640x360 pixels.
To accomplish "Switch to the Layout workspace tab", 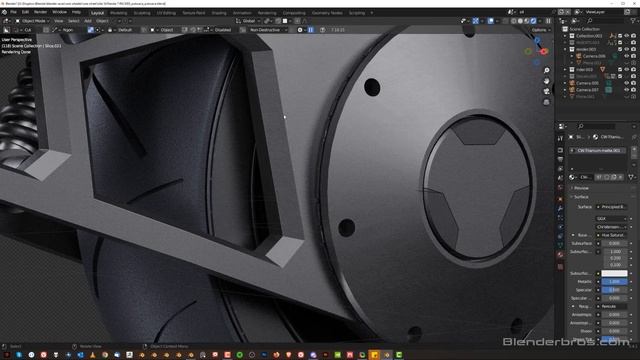I will [98, 13].
